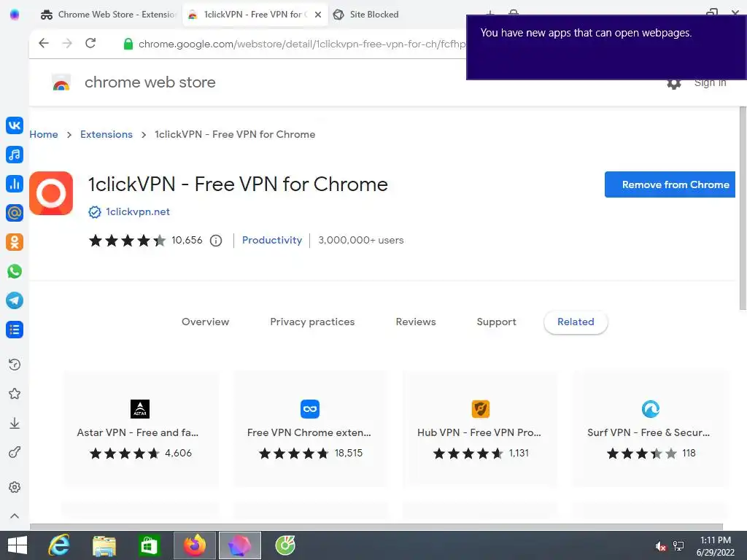The image size is (747, 560).
Task: Switch to Chrome Web Store Extensions tab
Action: click(x=108, y=15)
